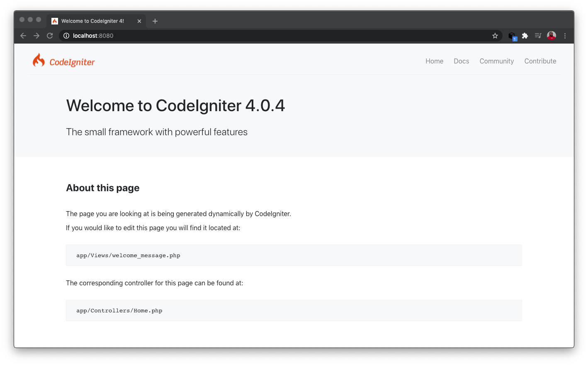Open the Chrome three-dot menu
This screenshot has width=588, height=365.
[x=565, y=36]
